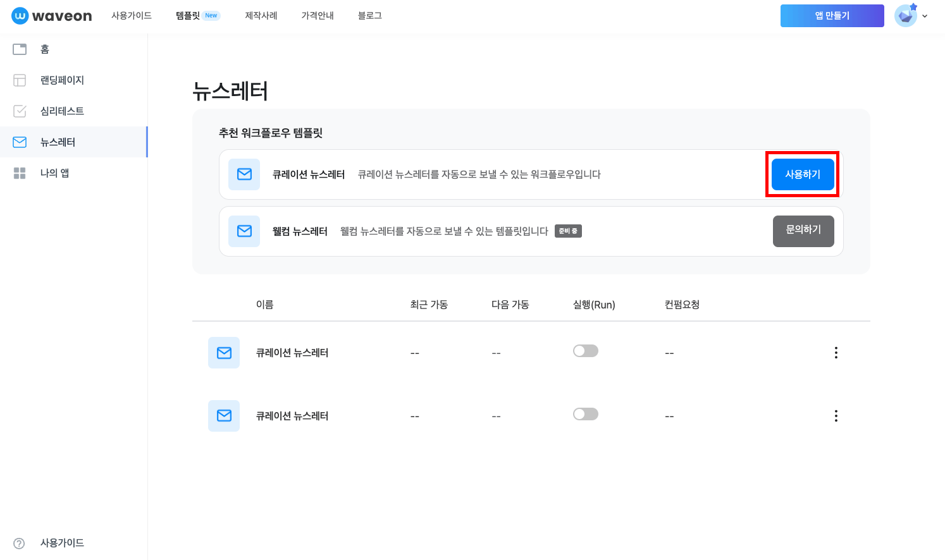The image size is (945, 560).
Task: Open options menu for the second newsletter row
Action: click(836, 415)
